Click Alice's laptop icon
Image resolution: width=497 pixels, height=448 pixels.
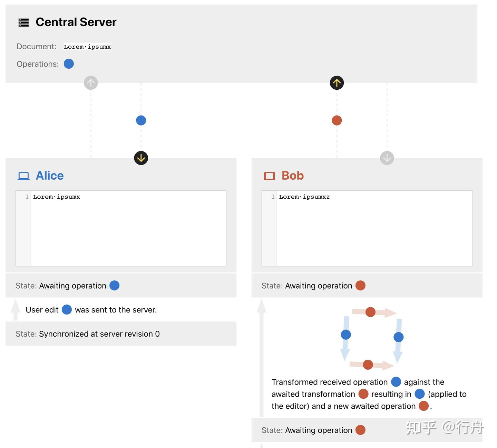coord(23,176)
